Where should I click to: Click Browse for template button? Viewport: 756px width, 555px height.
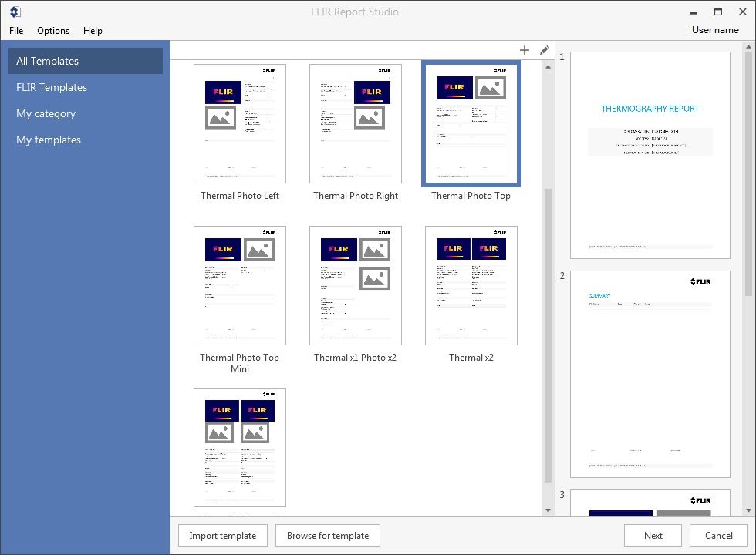(x=328, y=536)
